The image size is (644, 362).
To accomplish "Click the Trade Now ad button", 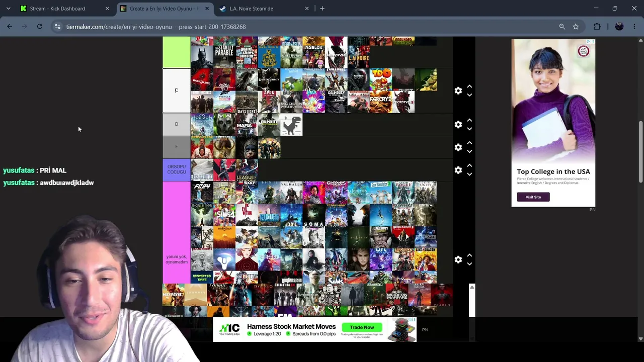I will [x=362, y=327].
